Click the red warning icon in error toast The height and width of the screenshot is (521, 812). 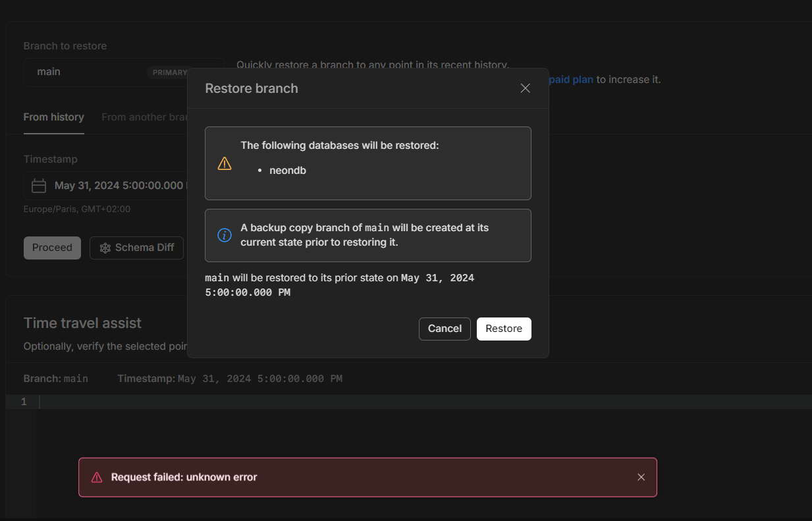(x=97, y=477)
